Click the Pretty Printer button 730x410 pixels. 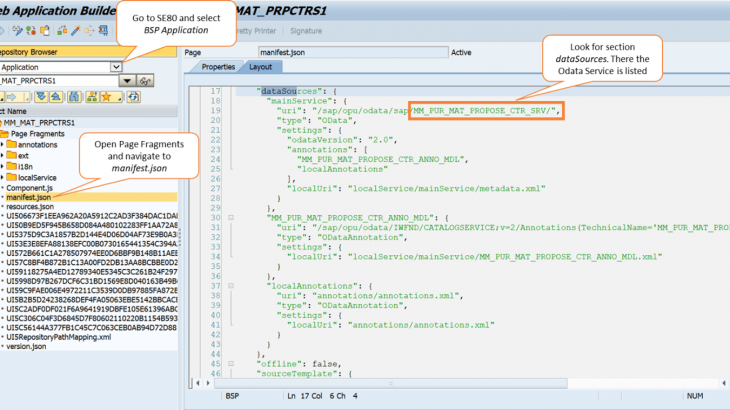point(256,31)
